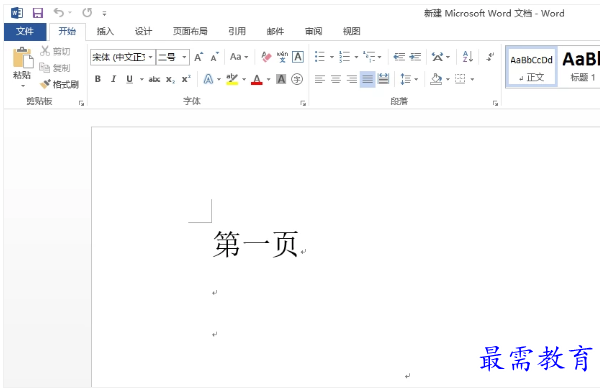The height and width of the screenshot is (390, 601).
Task: Open paragraph dialog launcher in 段落 group
Action: click(495, 103)
